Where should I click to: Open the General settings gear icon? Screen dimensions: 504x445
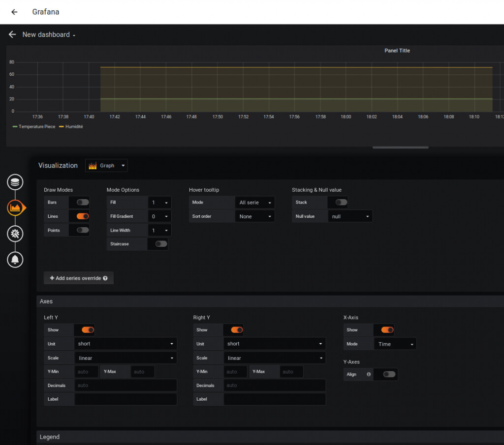(x=15, y=234)
